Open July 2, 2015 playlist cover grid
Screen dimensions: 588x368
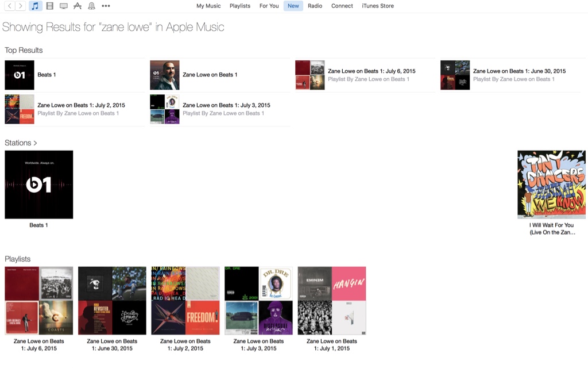click(185, 301)
